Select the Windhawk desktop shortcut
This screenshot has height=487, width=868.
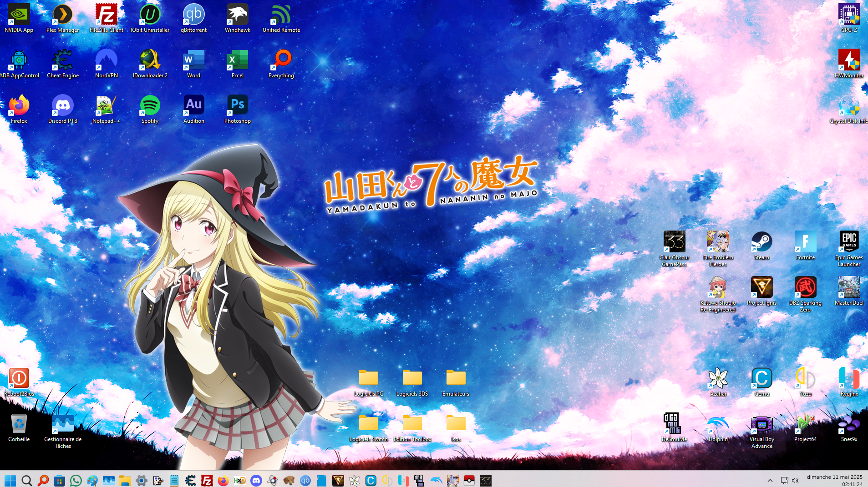coord(238,18)
